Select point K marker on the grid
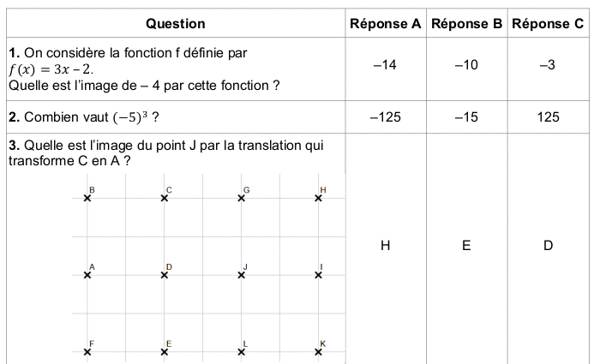The image size is (594, 364). pos(318,350)
